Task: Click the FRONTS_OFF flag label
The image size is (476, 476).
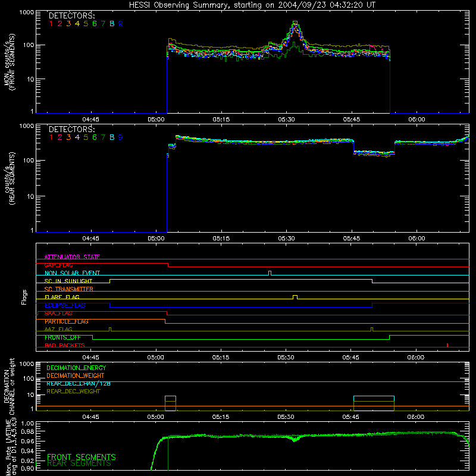Action: [62, 337]
